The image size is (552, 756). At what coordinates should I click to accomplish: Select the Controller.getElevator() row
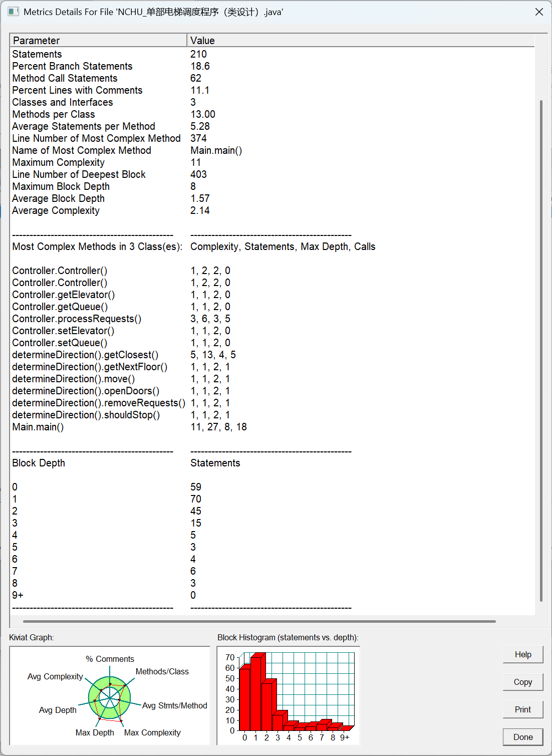[x=272, y=295]
